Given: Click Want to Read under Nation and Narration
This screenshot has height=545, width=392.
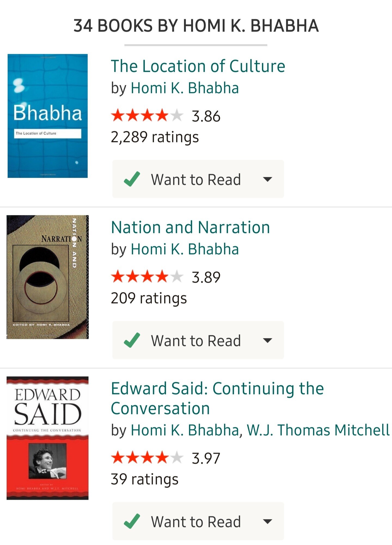Looking at the screenshot, I should pyautogui.click(x=196, y=341).
